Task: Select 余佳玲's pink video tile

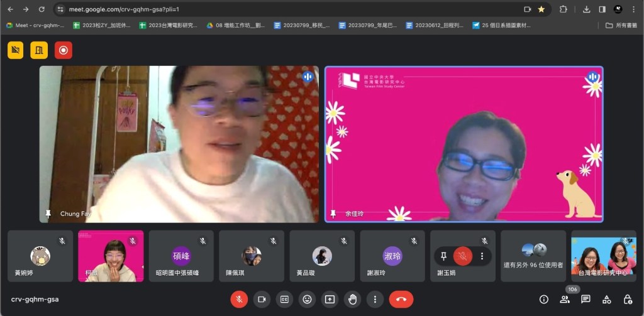Action: (464, 144)
